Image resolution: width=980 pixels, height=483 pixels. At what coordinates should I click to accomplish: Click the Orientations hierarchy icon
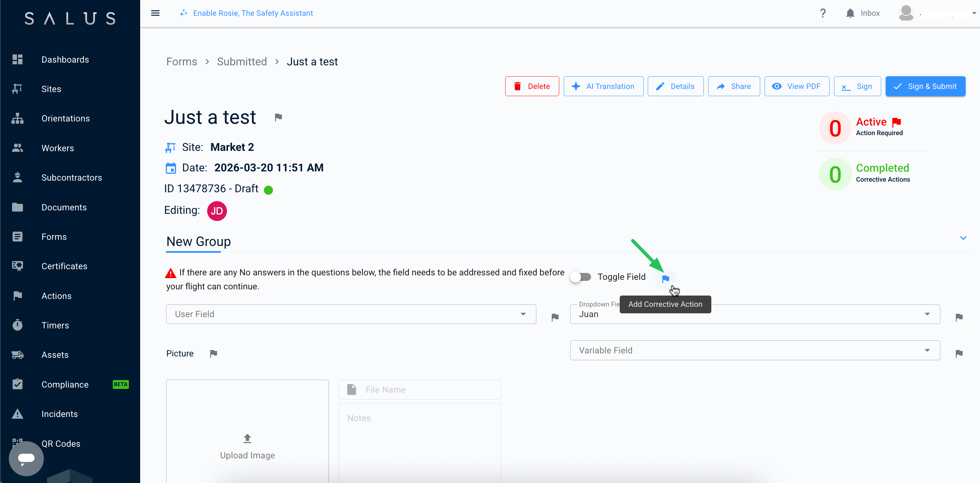pos(17,118)
